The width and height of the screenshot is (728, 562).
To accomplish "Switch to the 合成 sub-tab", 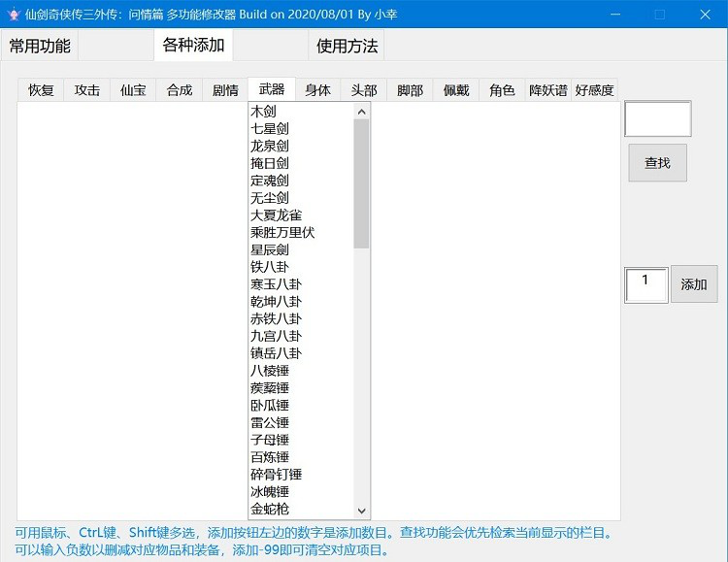I will tap(180, 90).
